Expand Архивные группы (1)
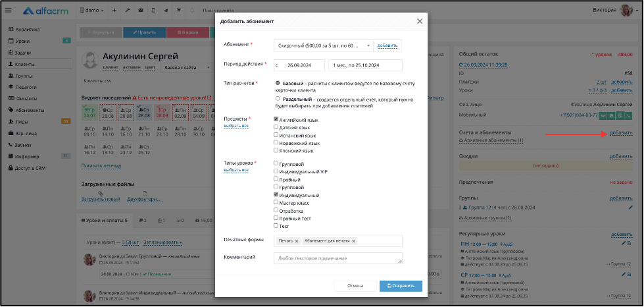Image resolution: width=644 pixels, height=307 pixels. point(485,217)
